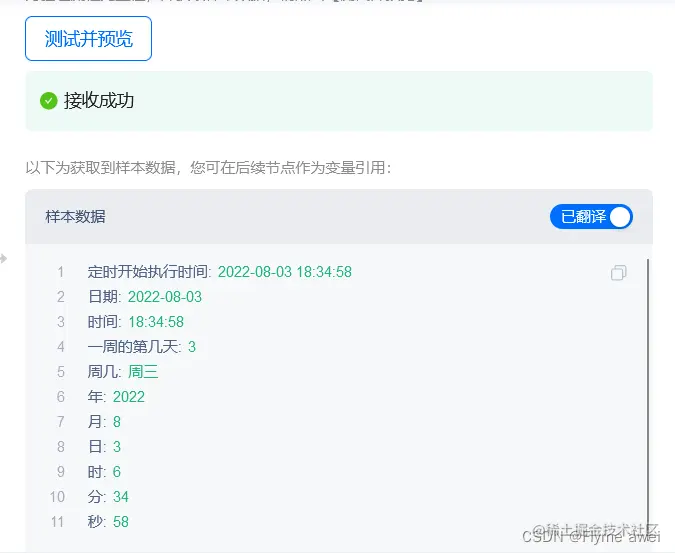Select the 月 value 8
Viewport: 675px width, 554px height.
tap(117, 422)
